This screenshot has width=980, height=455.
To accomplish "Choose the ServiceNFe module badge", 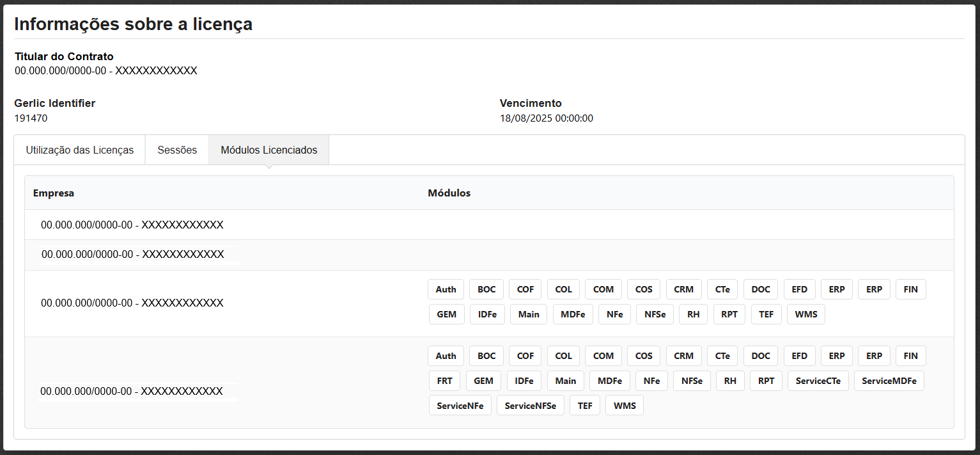I will pos(460,406).
